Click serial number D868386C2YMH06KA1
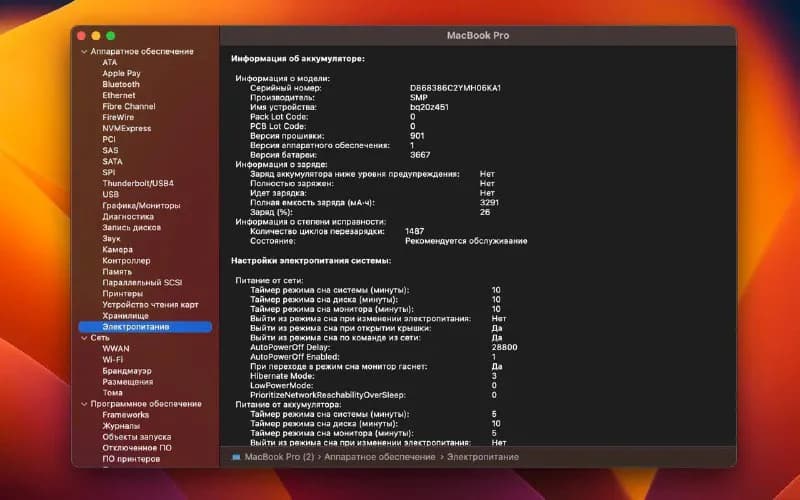The width and height of the screenshot is (800, 500). [455, 88]
